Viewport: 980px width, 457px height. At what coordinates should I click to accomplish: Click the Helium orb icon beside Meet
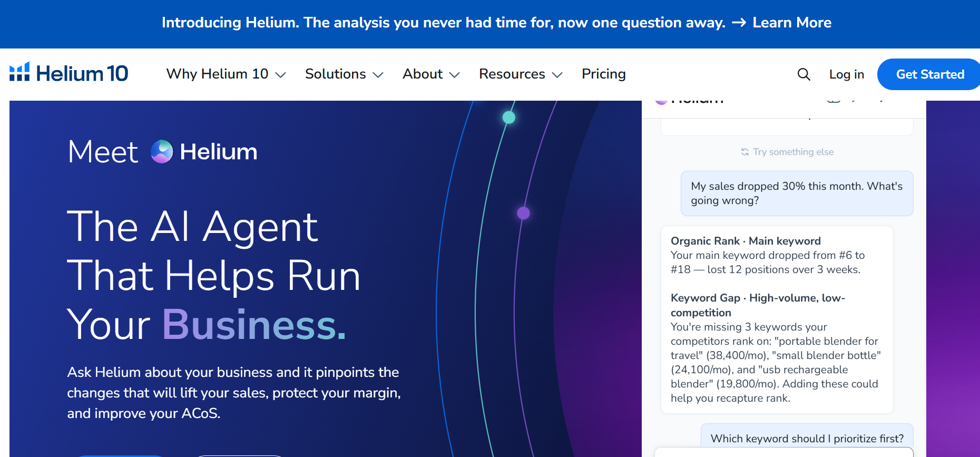pyautogui.click(x=162, y=152)
